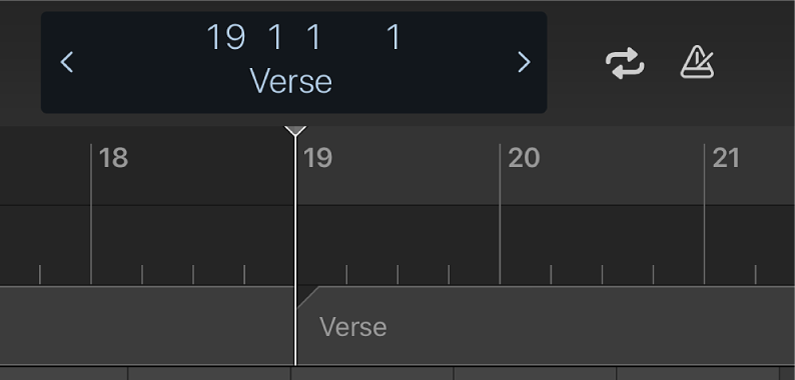The image size is (795, 380).
Task: Toggle the metronome click icon
Action: point(697,62)
